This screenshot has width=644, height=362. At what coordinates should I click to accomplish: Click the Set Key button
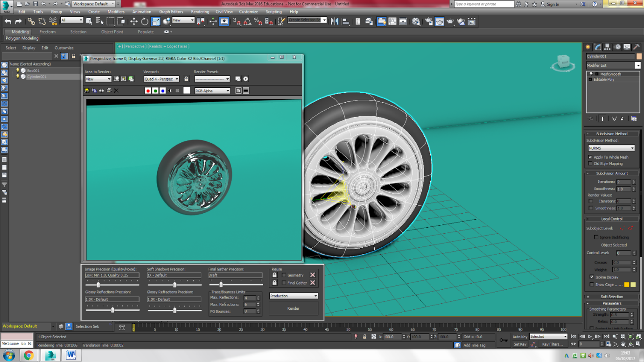520,344
